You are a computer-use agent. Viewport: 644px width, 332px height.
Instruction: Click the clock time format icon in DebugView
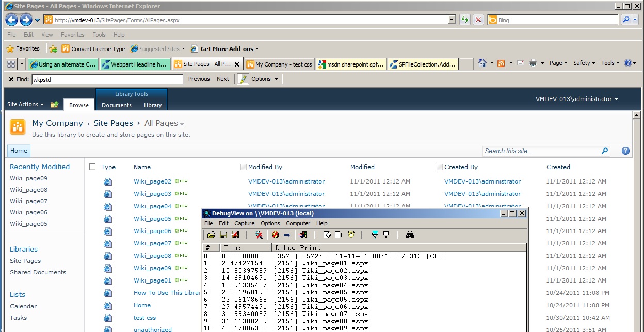(351, 235)
